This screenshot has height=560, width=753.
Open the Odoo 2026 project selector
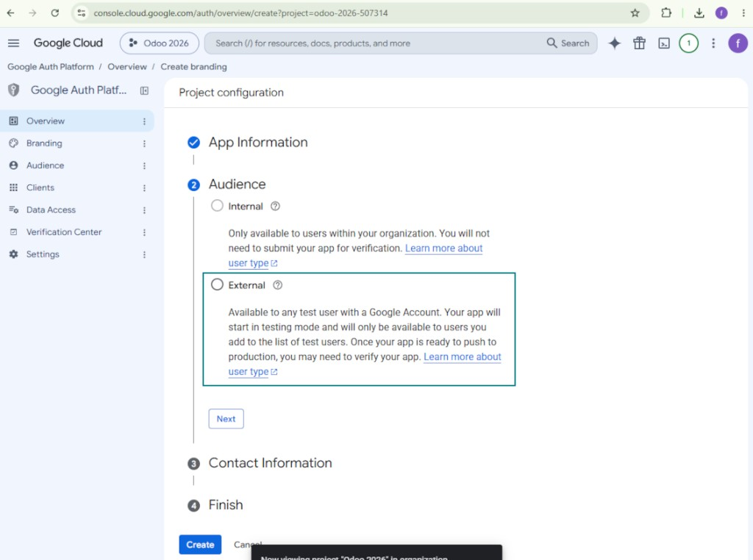click(x=160, y=43)
